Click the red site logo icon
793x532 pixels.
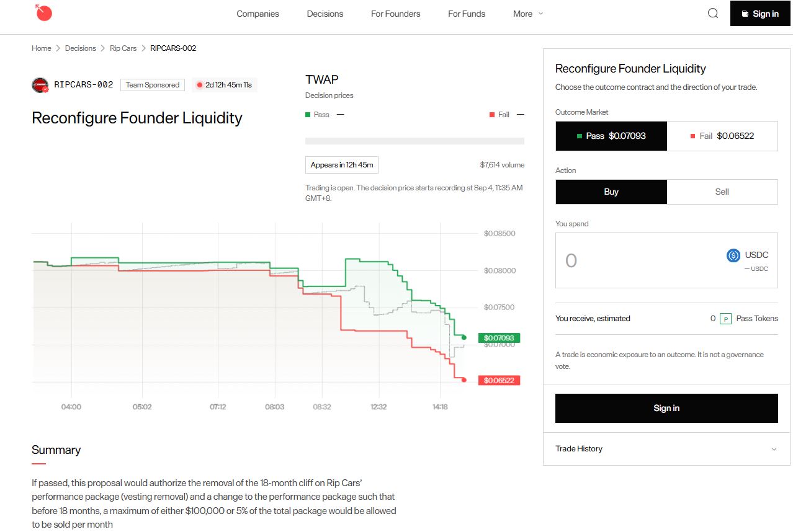(x=43, y=12)
